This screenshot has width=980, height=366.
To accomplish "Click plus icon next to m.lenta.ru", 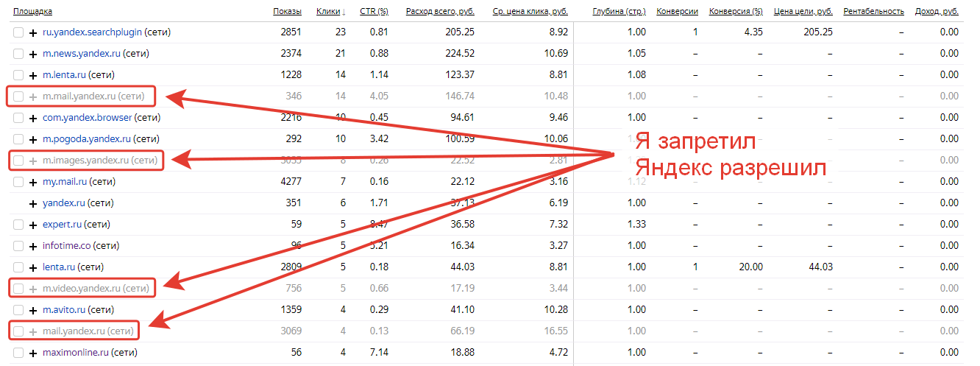I will click(33, 75).
